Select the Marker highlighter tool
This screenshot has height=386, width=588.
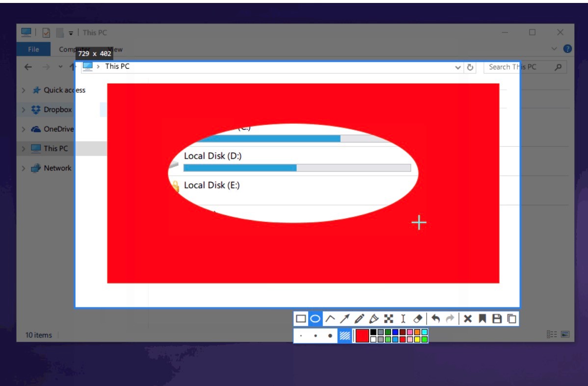[374, 319]
